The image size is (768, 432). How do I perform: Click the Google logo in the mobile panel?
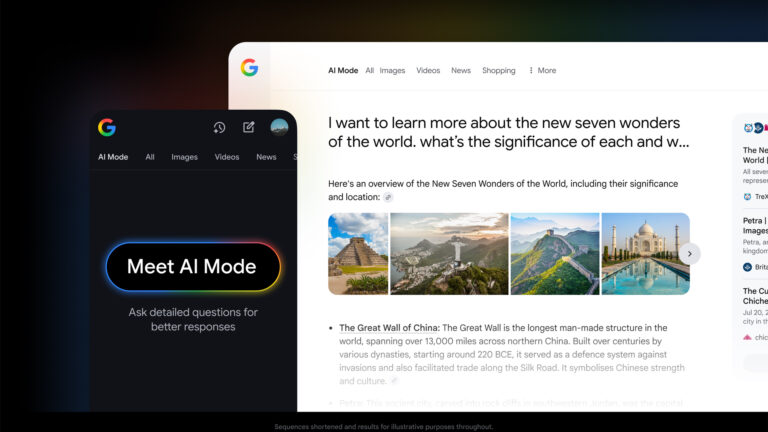(x=107, y=127)
